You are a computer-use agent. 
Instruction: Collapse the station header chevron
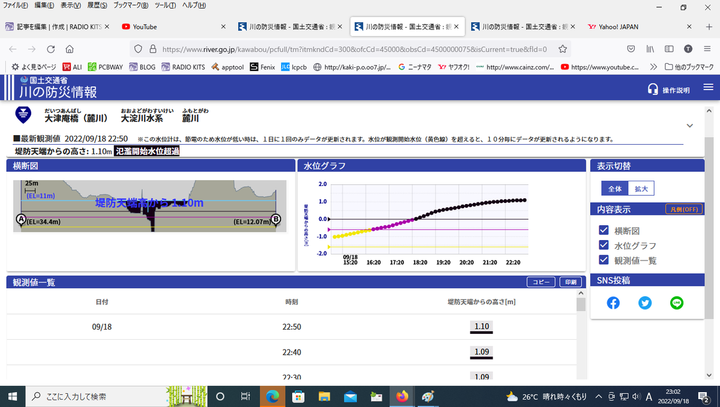pyautogui.click(x=689, y=126)
